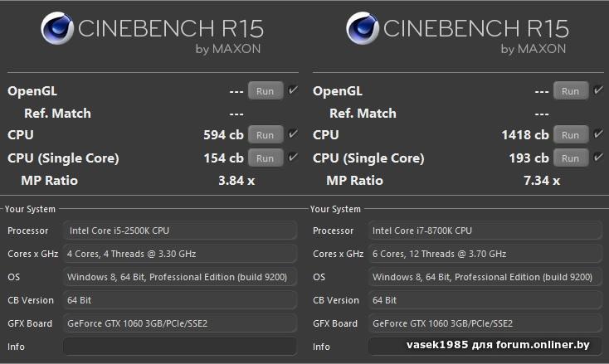Click the OpenGL label in left panel

click(x=32, y=91)
